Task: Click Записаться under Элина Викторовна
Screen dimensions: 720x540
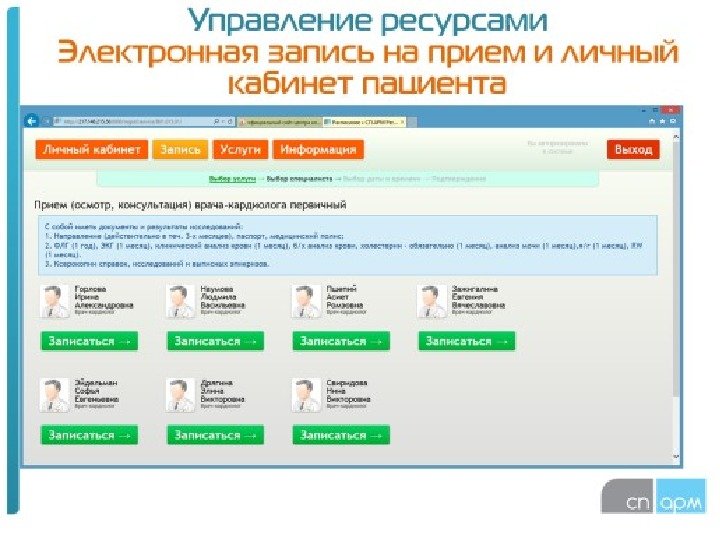Action: pos(215,435)
